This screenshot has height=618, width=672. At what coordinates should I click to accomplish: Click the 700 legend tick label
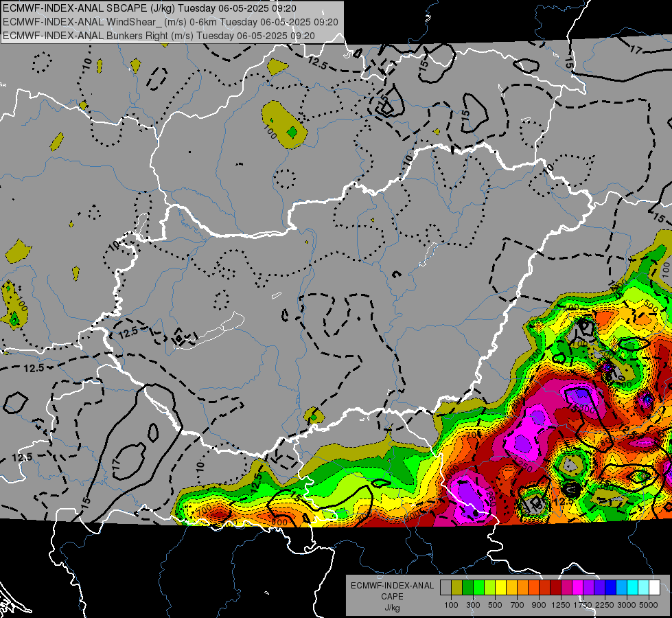(x=518, y=605)
